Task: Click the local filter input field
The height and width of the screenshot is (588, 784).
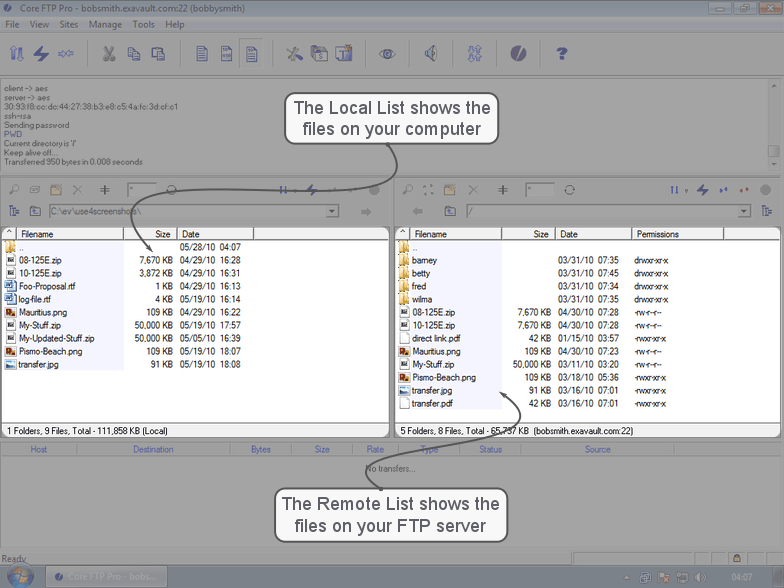Action: click(x=142, y=190)
